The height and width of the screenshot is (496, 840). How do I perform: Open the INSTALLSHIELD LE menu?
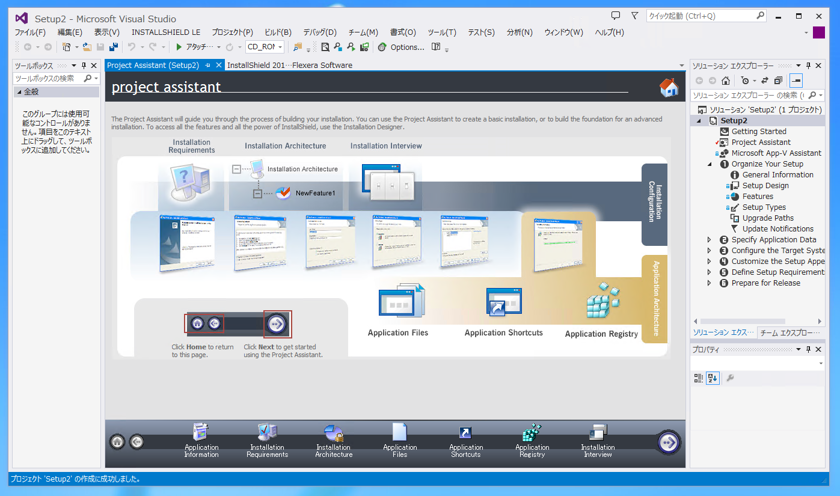(x=166, y=32)
